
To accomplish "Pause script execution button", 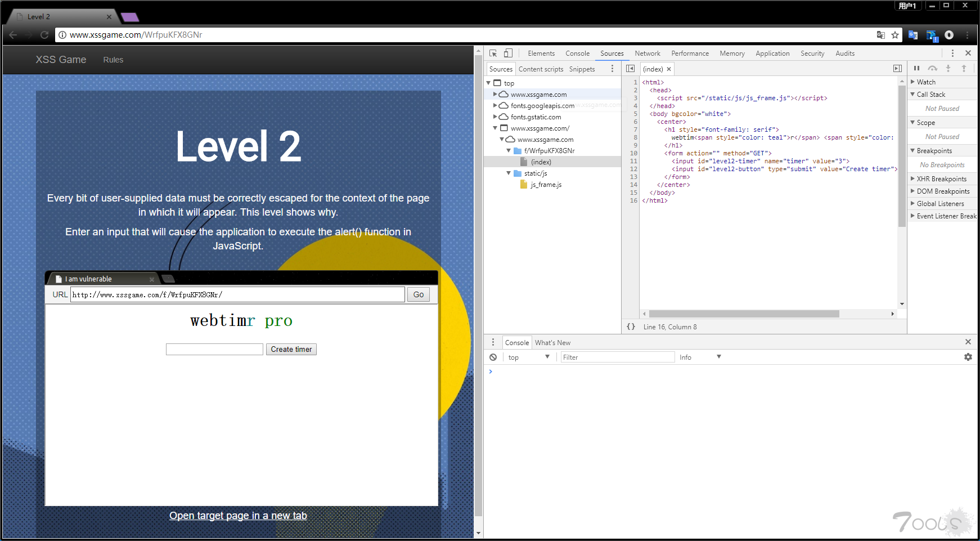I will [916, 68].
